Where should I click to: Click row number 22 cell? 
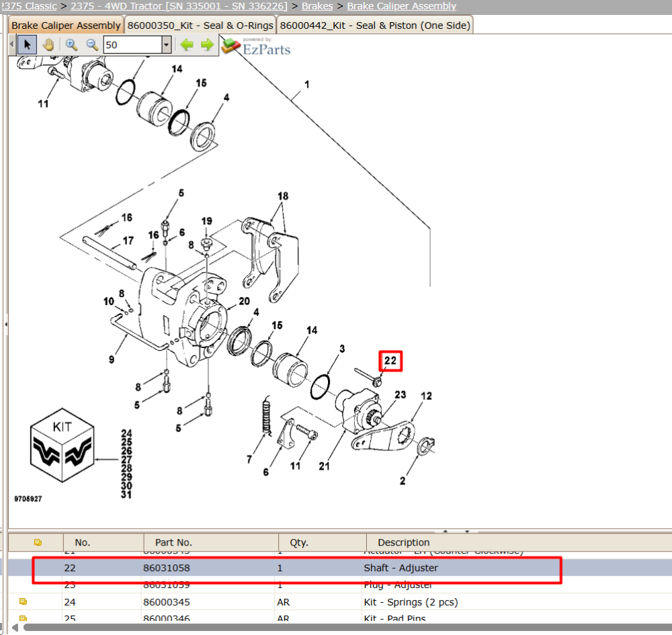click(x=70, y=568)
